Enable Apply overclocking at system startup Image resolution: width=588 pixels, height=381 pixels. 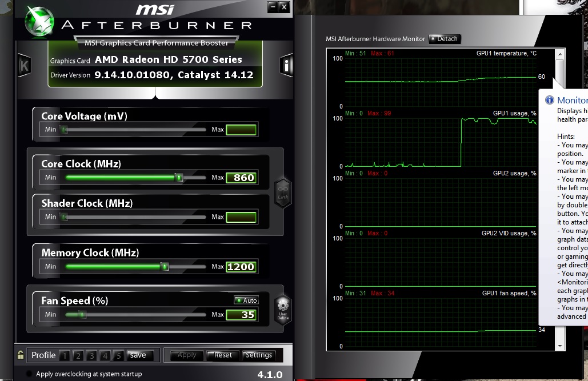pos(29,374)
